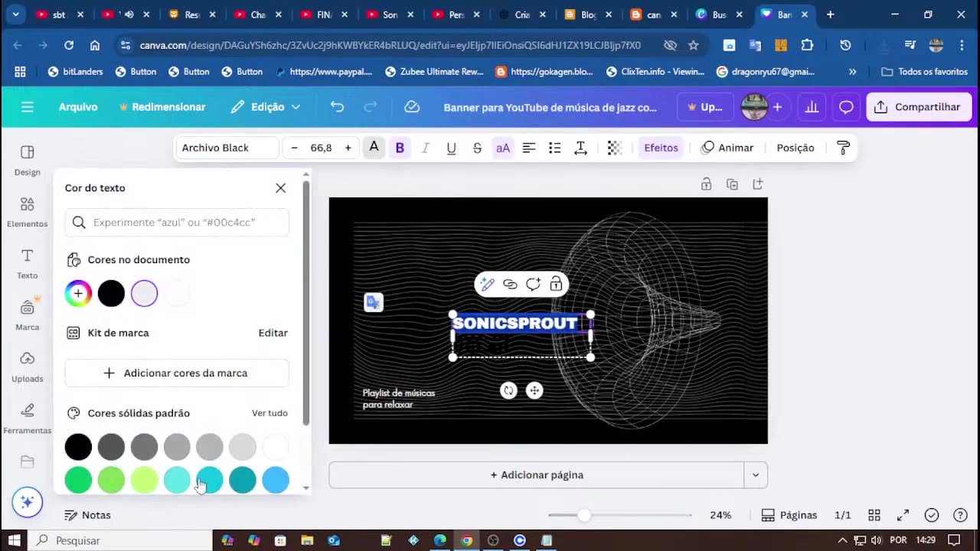The width and height of the screenshot is (980, 551).
Task: Duplicate the page using the canvas icon
Action: (x=732, y=184)
